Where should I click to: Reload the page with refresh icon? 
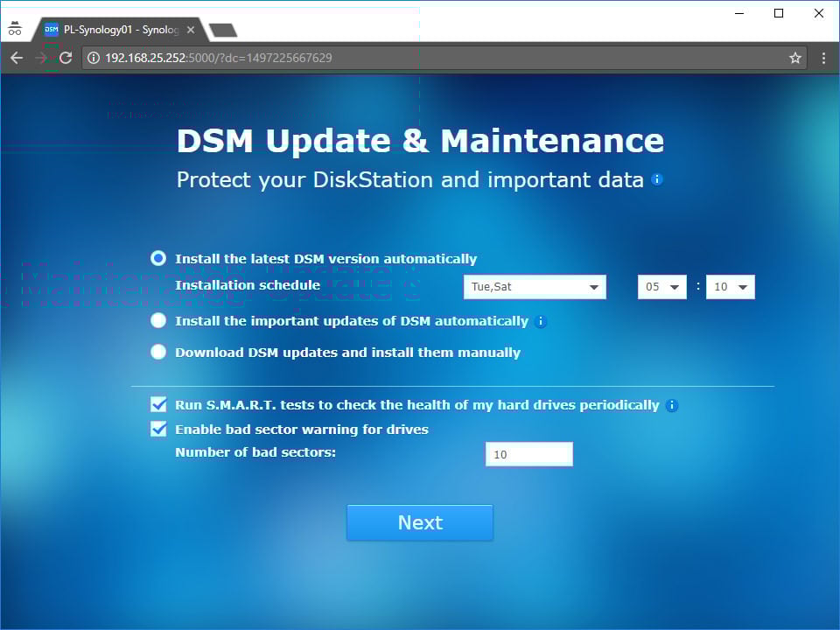pos(66,58)
